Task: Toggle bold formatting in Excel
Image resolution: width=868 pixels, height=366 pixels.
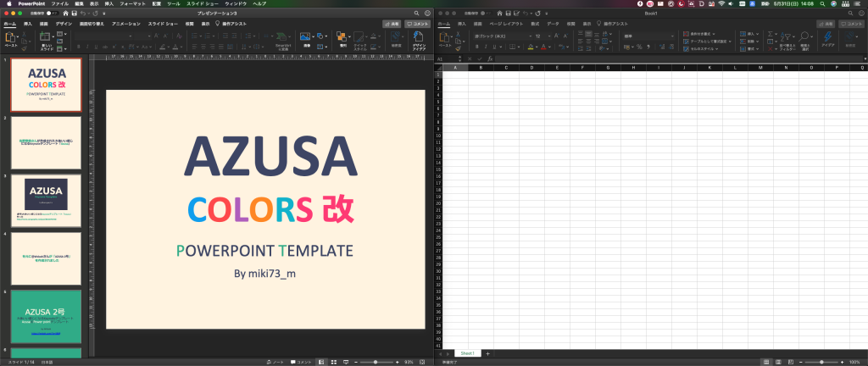Action: click(x=476, y=47)
